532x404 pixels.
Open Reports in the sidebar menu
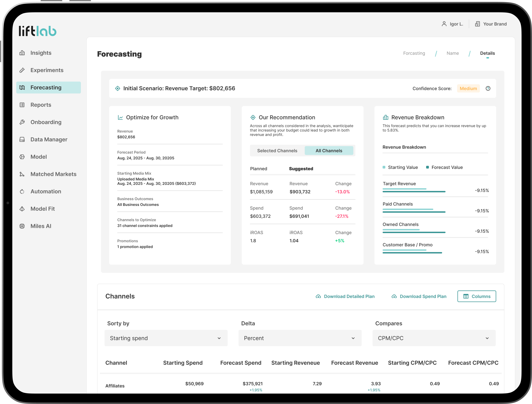click(41, 105)
